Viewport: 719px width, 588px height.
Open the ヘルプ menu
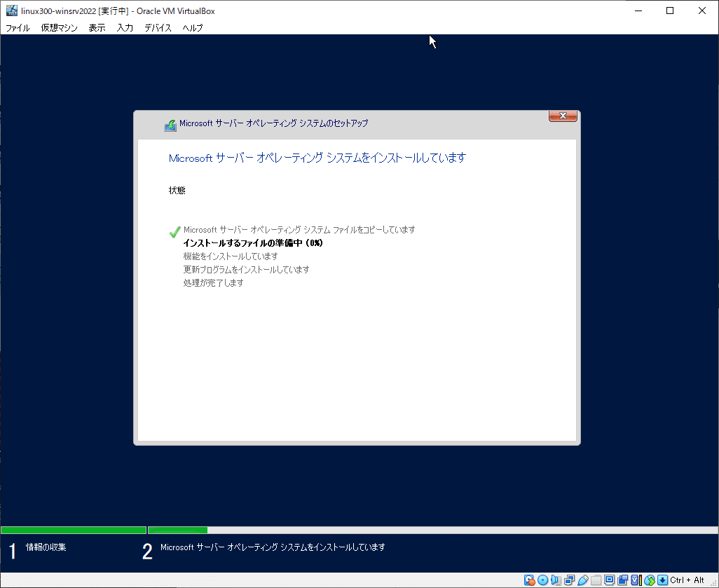[x=193, y=27]
